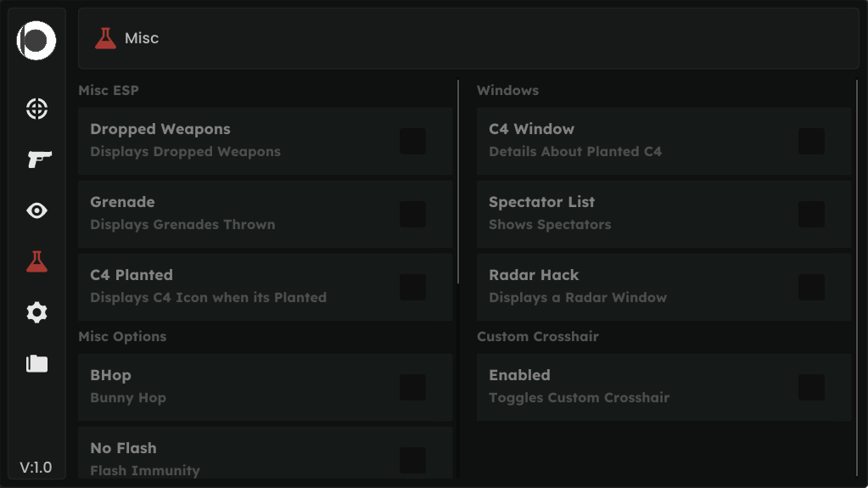Viewport: 868px width, 488px height.
Task: Turn on the Radar Hack checkbox
Action: [811, 288]
